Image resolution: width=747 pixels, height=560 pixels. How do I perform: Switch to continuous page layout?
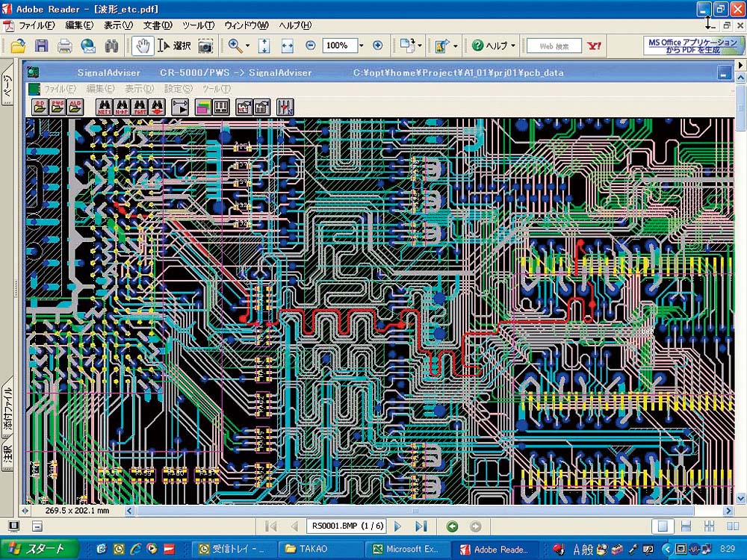(686, 526)
